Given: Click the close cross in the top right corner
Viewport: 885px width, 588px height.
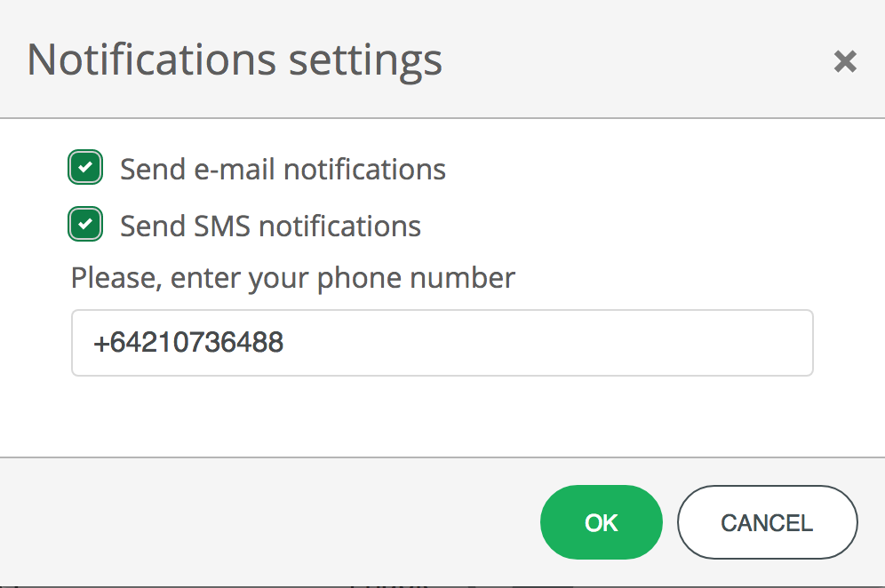Looking at the screenshot, I should pos(844,61).
